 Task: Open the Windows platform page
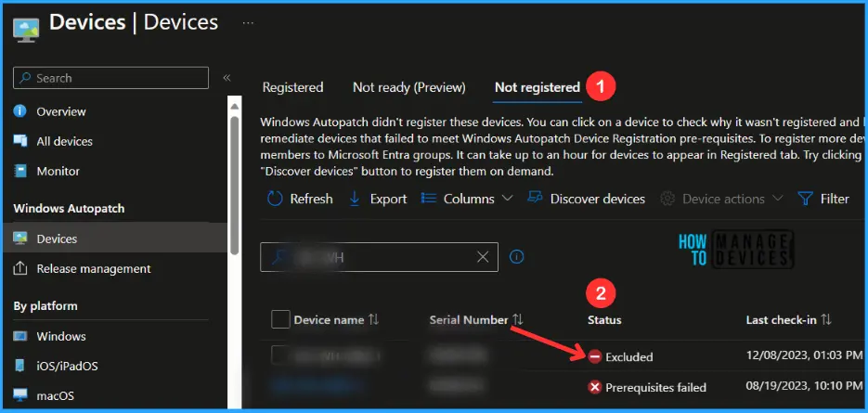click(x=61, y=336)
